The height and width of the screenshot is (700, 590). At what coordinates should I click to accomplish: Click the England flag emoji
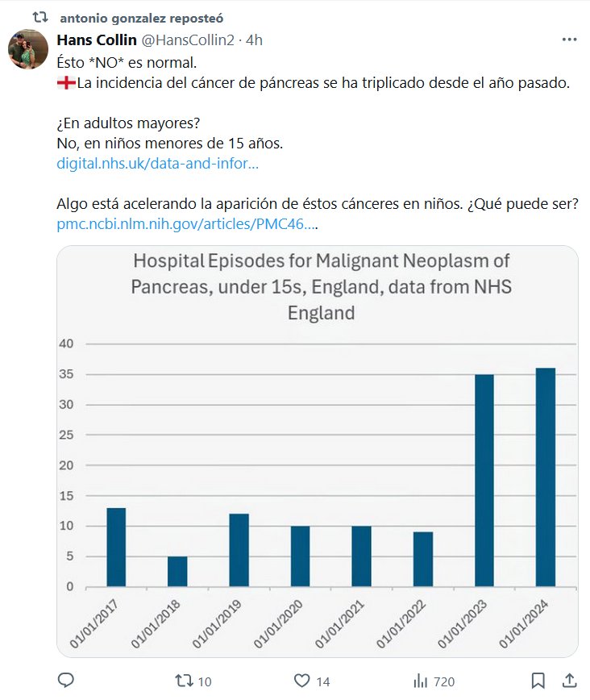pos(66,83)
